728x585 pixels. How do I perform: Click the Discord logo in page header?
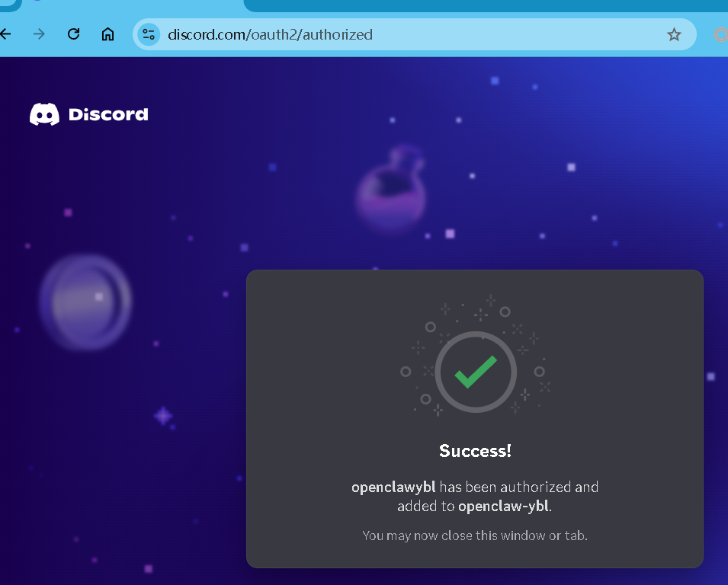[89, 114]
